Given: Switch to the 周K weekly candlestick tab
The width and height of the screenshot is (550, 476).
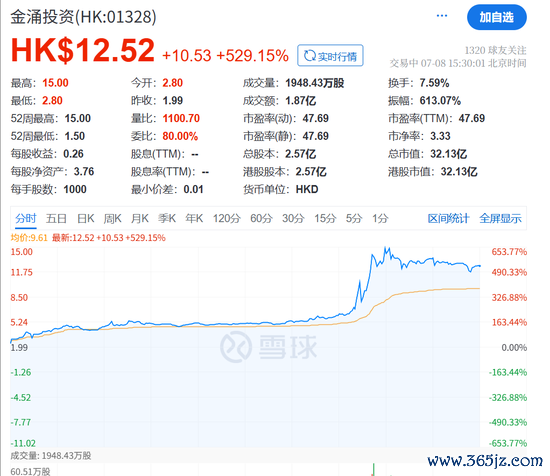Looking at the screenshot, I should pos(112,218).
